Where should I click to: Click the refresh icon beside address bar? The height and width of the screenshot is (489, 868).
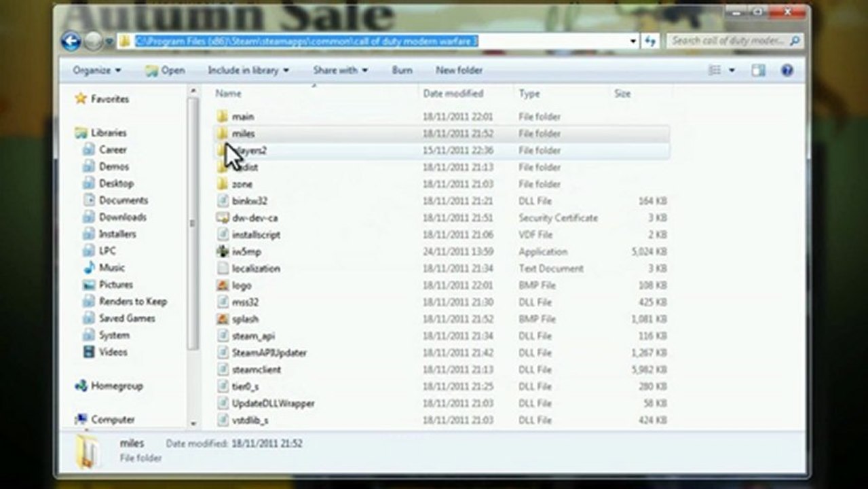(650, 41)
